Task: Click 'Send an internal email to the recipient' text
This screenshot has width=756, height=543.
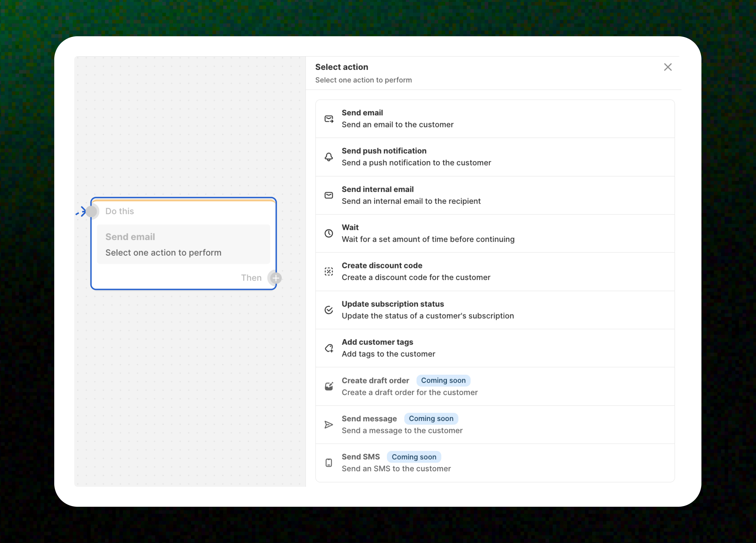Action: pos(411,201)
